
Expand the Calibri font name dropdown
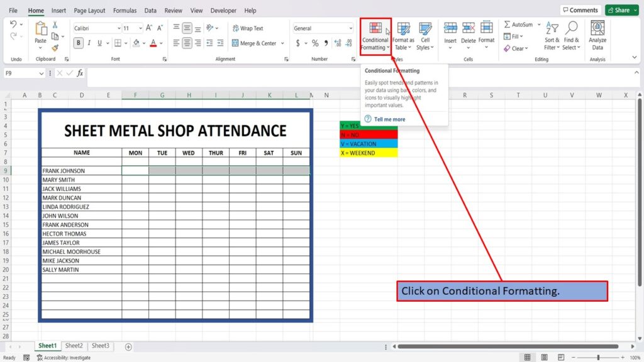coord(119,28)
